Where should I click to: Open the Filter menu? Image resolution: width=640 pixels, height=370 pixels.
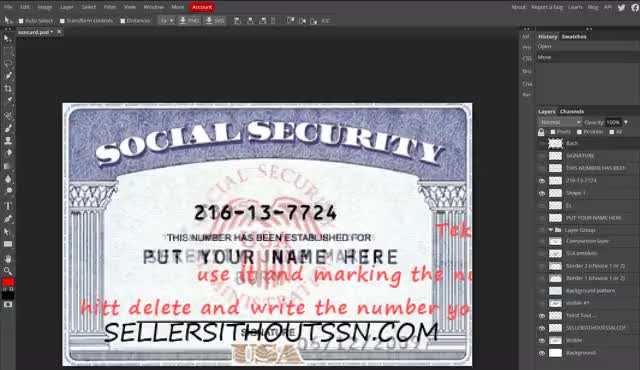click(109, 7)
